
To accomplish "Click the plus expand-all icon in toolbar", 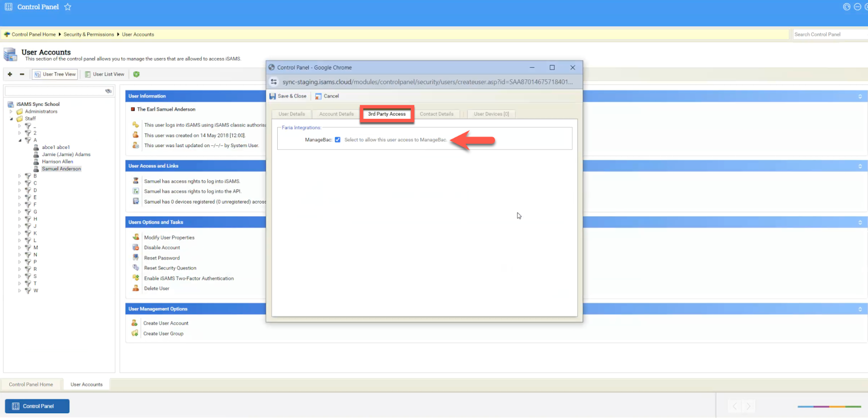I will tap(10, 74).
